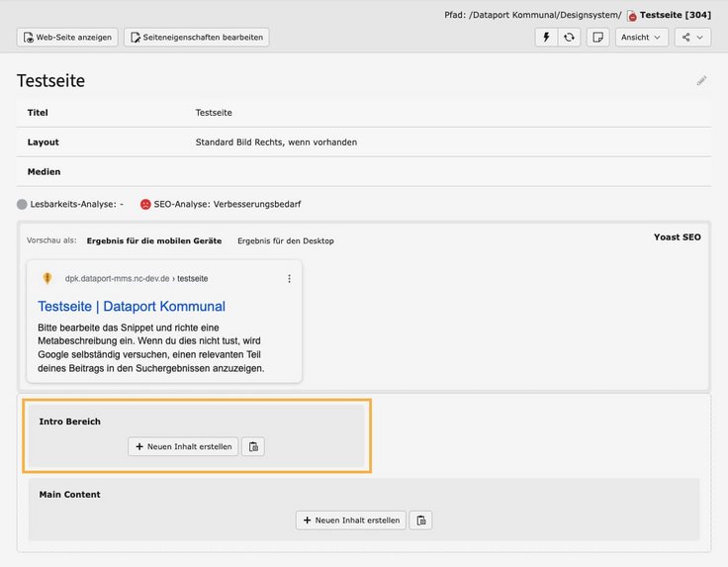Click the paste clipboard icon in Main Content
This screenshot has width=728, height=567.
[421, 520]
